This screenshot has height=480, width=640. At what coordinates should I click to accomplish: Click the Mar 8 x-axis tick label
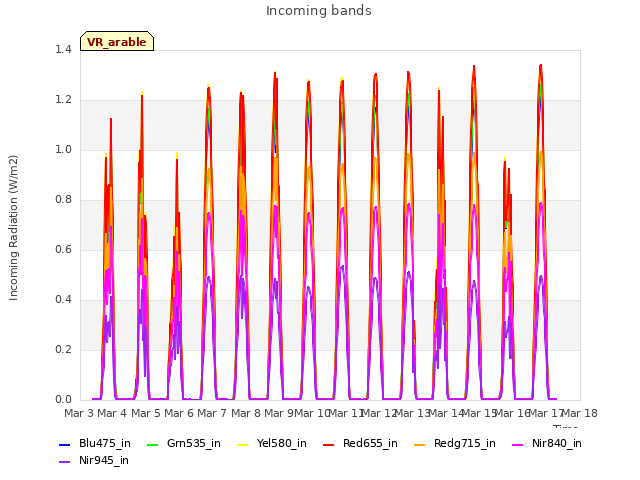246,413
